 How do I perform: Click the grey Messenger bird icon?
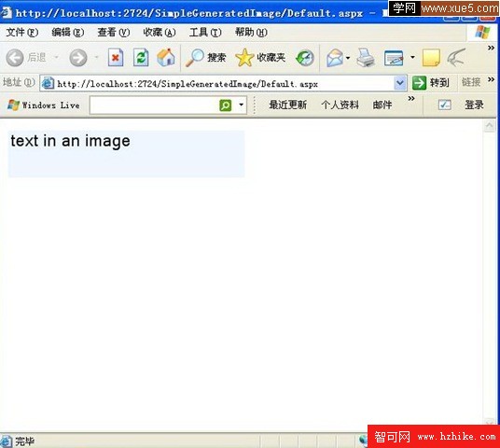coord(456,57)
